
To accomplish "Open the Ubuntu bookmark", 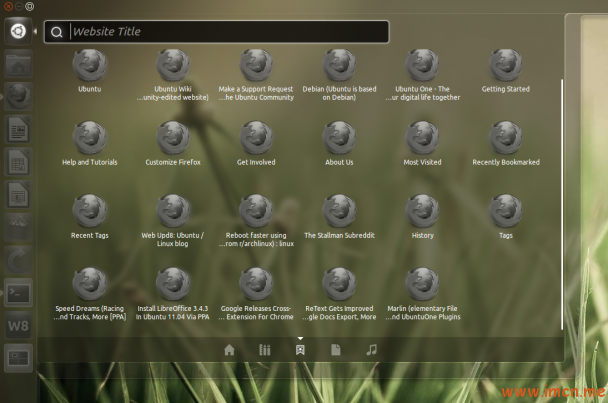I will pos(90,71).
